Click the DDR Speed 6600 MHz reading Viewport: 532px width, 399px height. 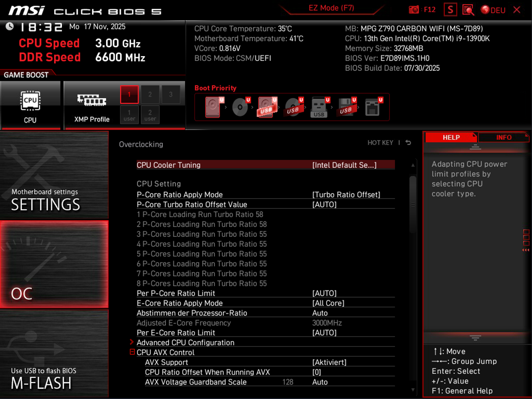pyautogui.click(x=82, y=57)
